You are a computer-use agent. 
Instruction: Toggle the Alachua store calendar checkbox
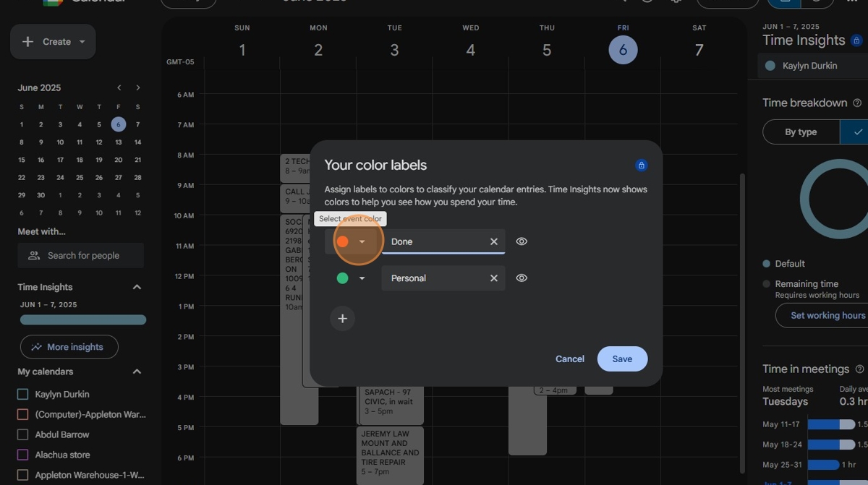[x=22, y=455]
